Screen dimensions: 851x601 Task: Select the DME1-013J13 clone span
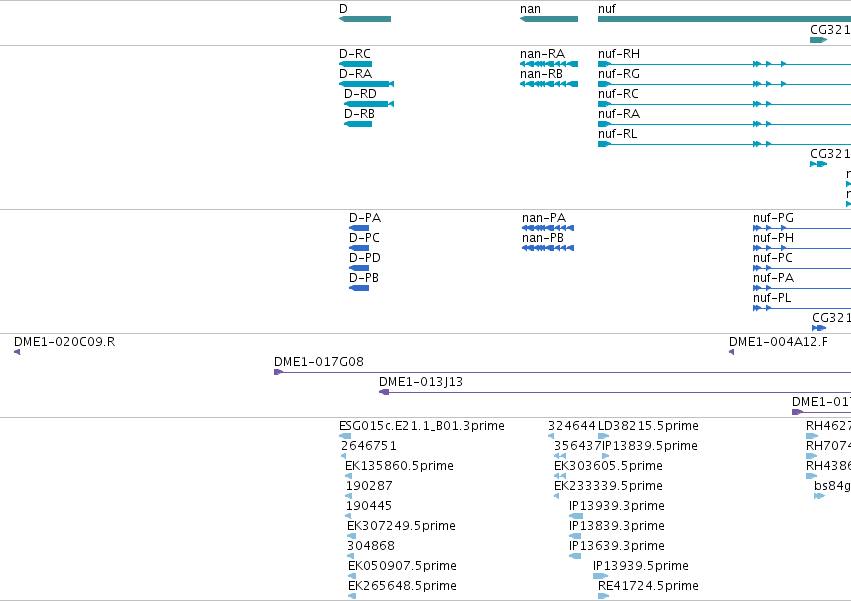pos(615,393)
